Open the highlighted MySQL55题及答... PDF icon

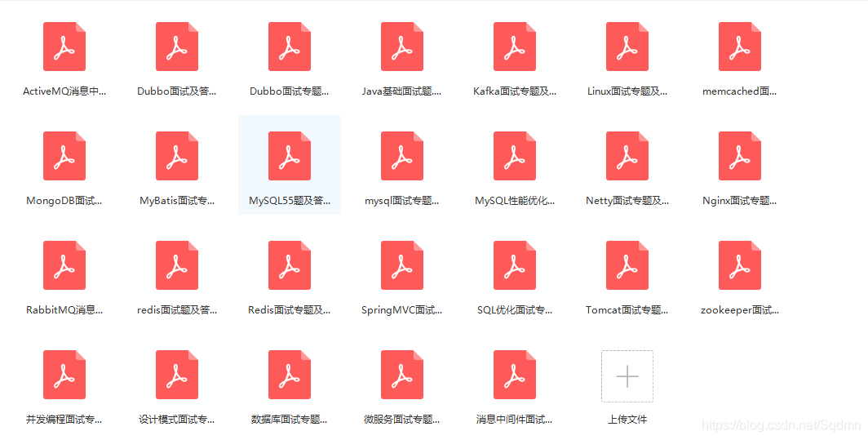290,156
